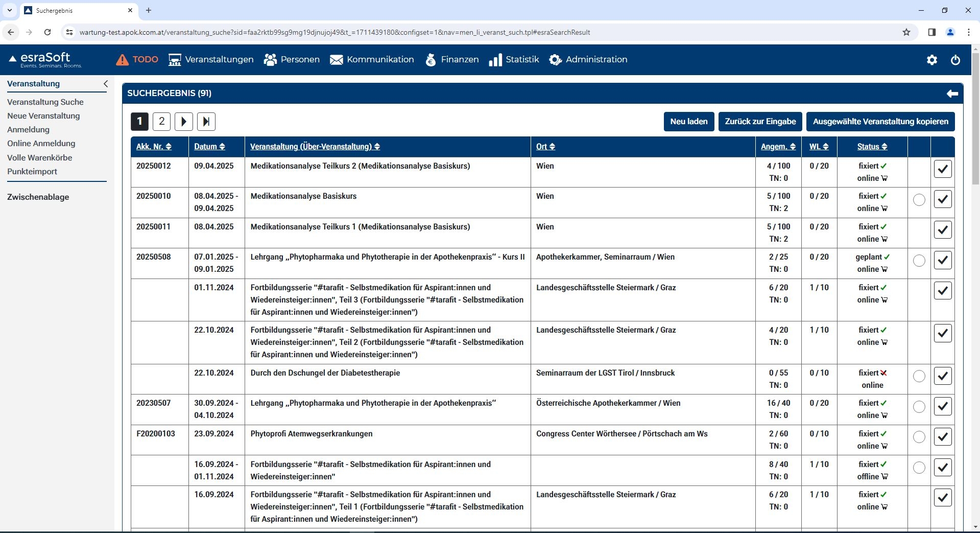Click the shopping cart icon in 20250012 row
Image resolution: width=980 pixels, height=533 pixels.
point(885,178)
